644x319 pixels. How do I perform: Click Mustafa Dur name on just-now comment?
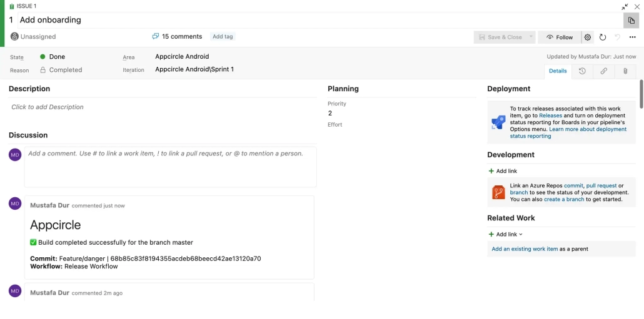[x=49, y=205]
